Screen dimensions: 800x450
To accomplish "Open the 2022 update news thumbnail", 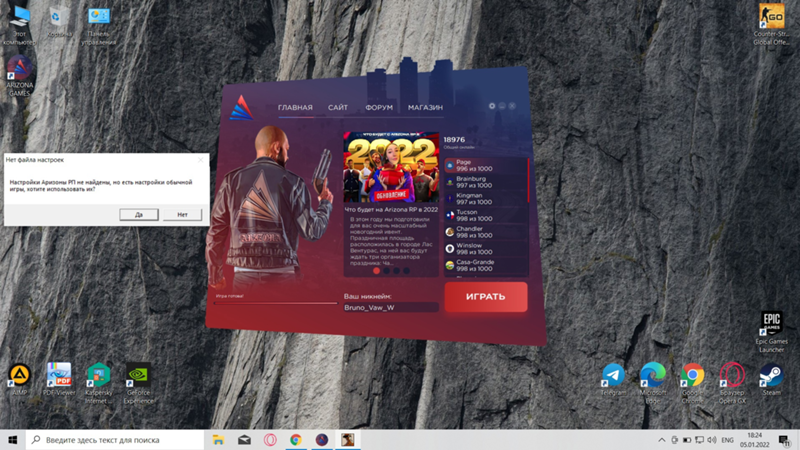I will click(x=391, y=167).
